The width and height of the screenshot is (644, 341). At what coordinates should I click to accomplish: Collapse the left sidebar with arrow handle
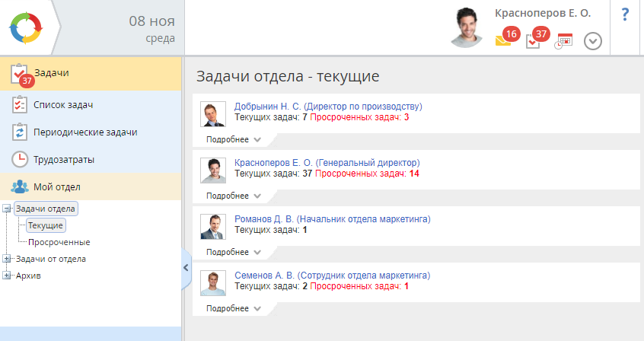tap(186, 267)
